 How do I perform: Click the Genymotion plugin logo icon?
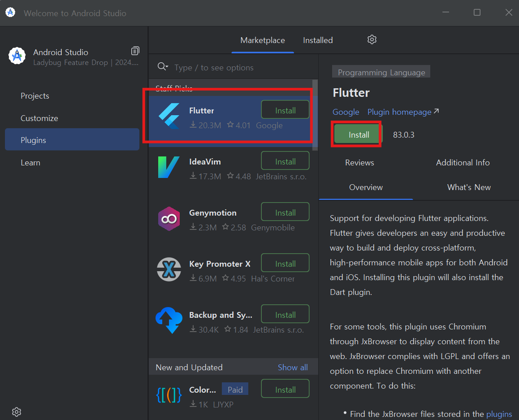click(169, 218)
